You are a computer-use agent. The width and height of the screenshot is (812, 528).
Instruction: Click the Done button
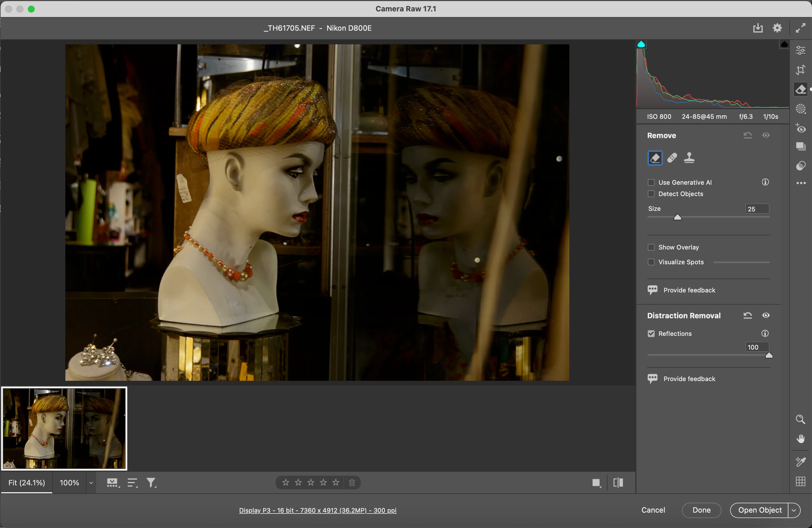(701, 510)
